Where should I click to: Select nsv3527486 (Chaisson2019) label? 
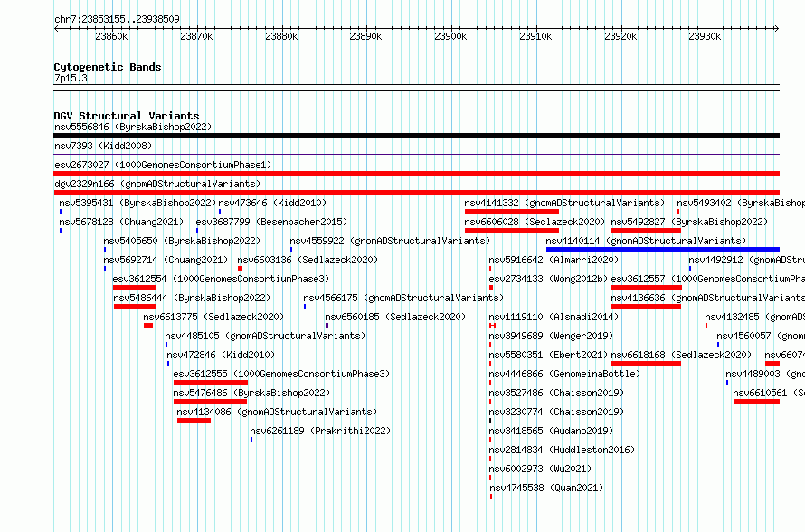click(556, 393)
